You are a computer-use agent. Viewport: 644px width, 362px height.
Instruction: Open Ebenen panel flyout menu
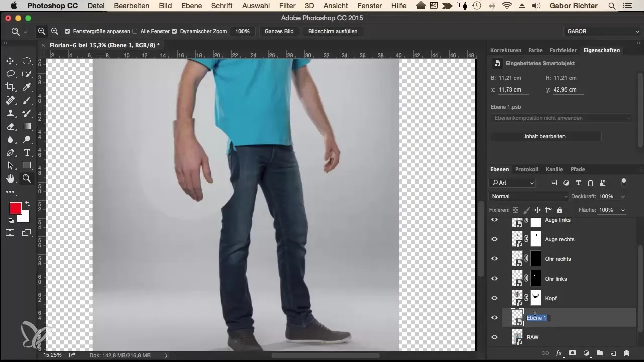pyautogui.click(x=638, y=169)
